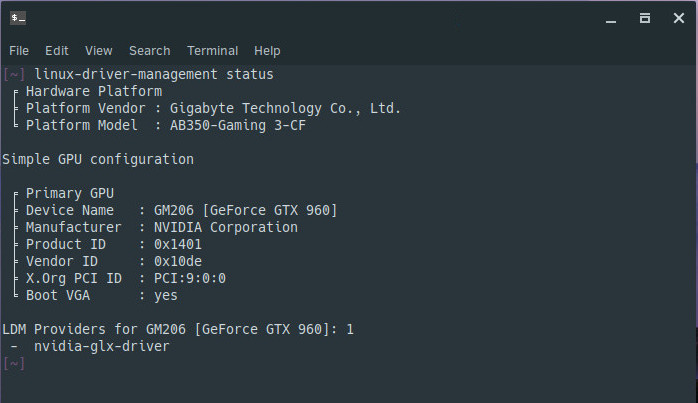Open the View menu
The width and height of the screenshot is (698, 403).
(x=99, y=50)
